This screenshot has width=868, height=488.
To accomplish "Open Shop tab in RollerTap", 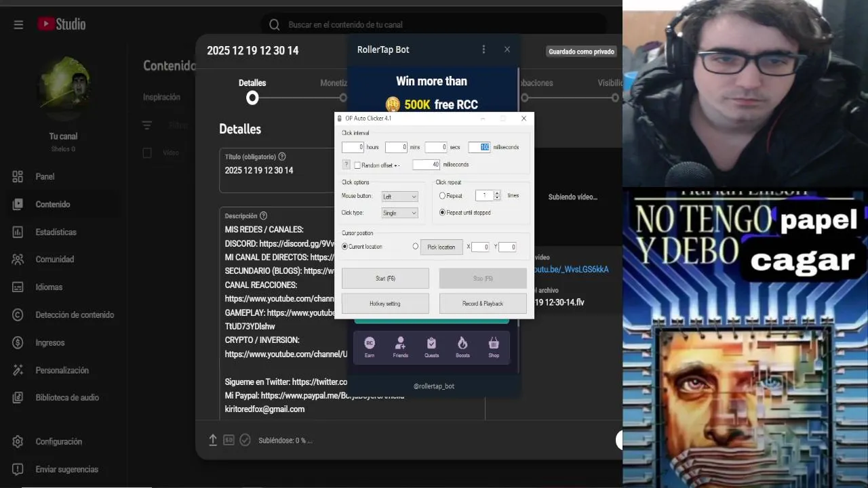I will tap(494, 347).
